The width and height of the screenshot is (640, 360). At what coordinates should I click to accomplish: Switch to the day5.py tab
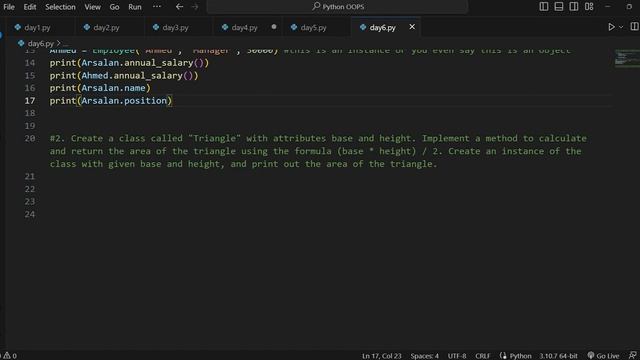click(313, 27)
